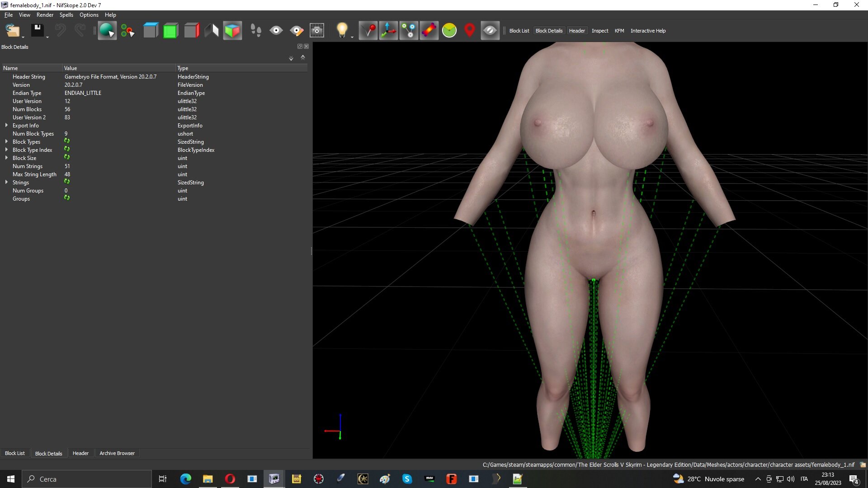Toggle the red pin marker display button
Screen dimensions: 868x488
click(368, 31)
